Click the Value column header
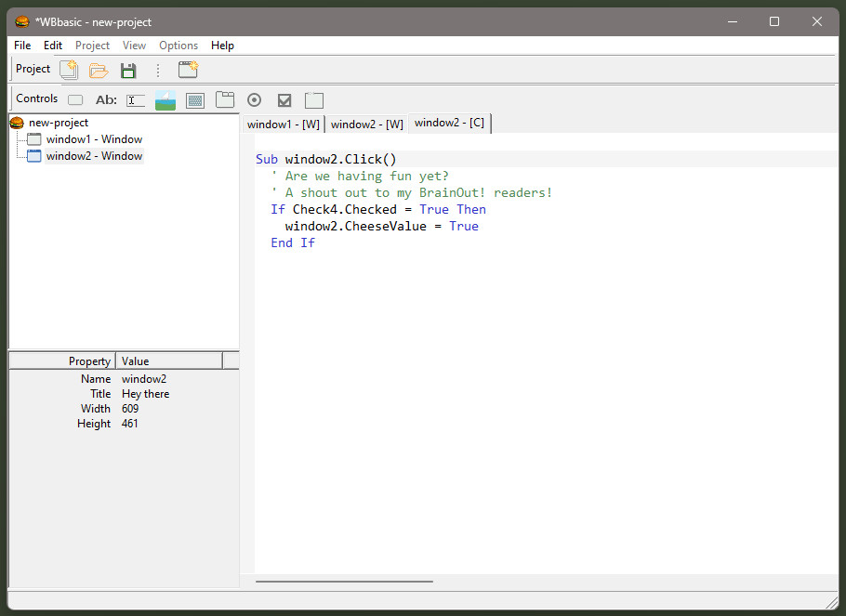Image resolution: width=846 pixels, height=616 pixels. click(x=169, y=360)
